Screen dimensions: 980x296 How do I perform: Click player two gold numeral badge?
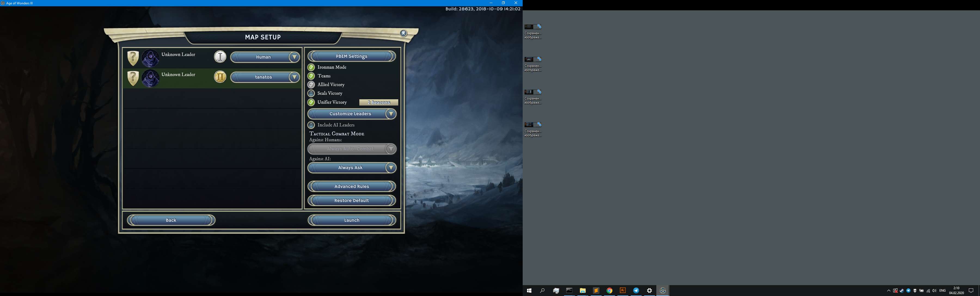tap(220, 77)
